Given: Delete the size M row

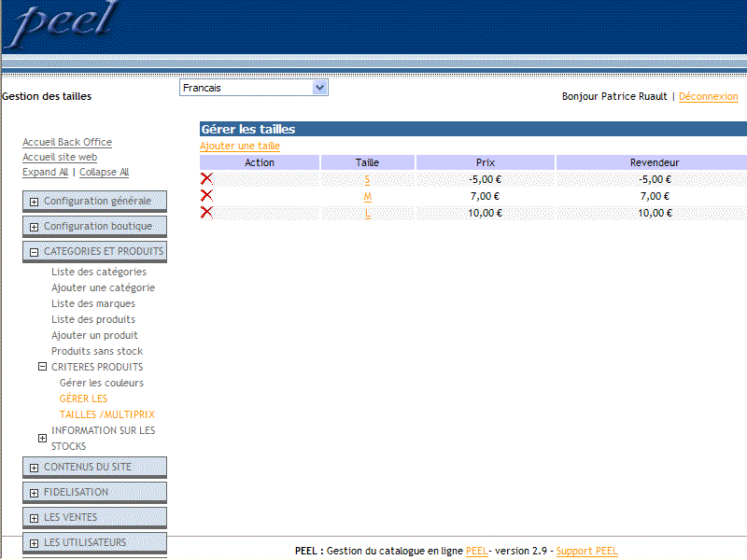Looking at the screenshot, I should [206, 196].
